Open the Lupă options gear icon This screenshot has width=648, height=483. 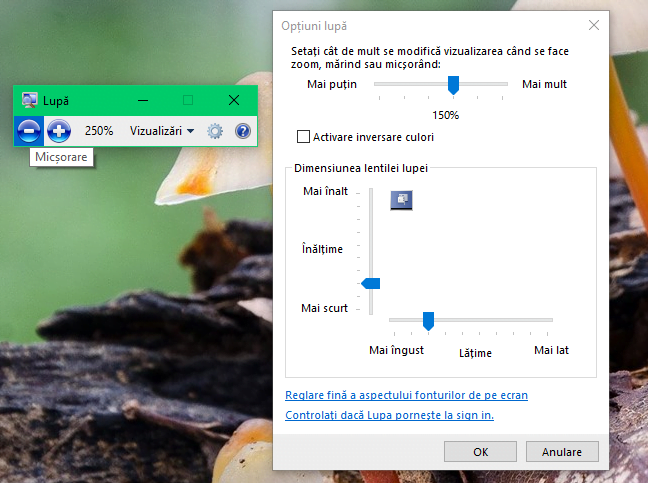pyautogui.click(x=215, y=131)
